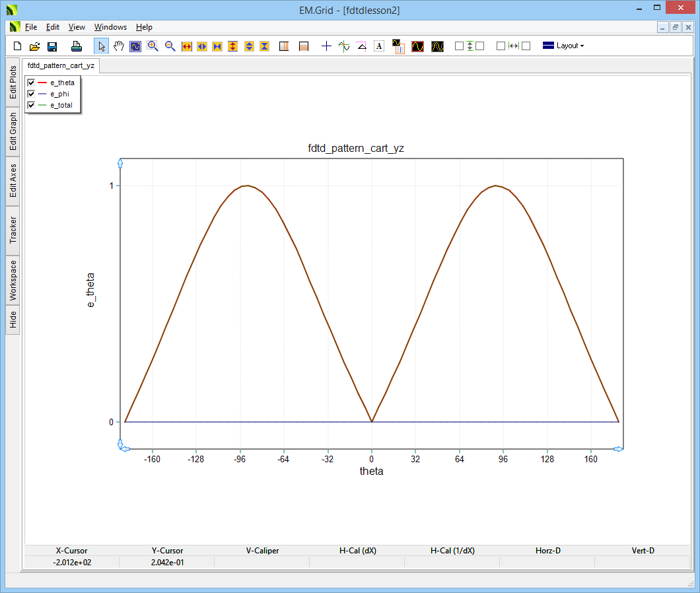
Task: Add a crosshair cursor with the plus icon
Action: pyautogui.click(x=326, y=46)
